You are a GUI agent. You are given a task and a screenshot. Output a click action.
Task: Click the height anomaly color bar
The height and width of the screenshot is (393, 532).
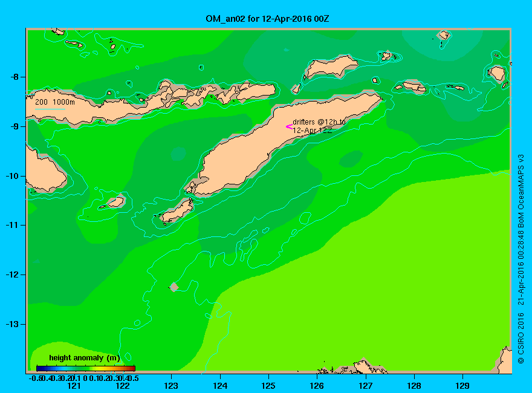(86, 368)
